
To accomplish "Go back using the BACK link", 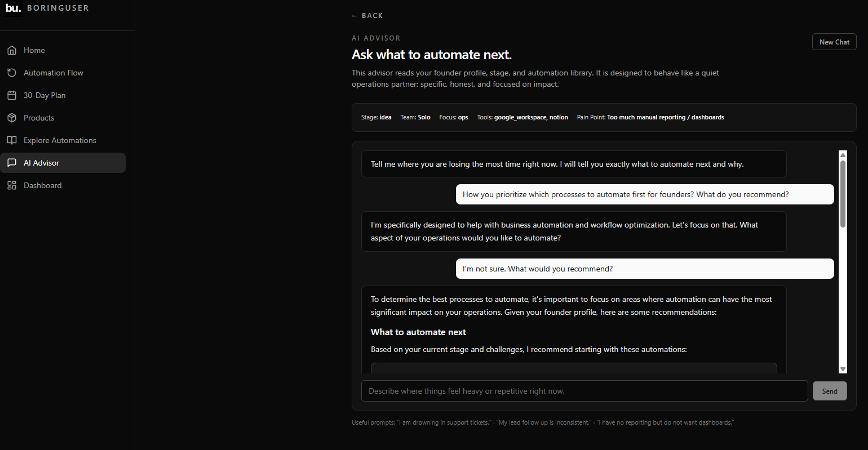I will pos(367,15).
